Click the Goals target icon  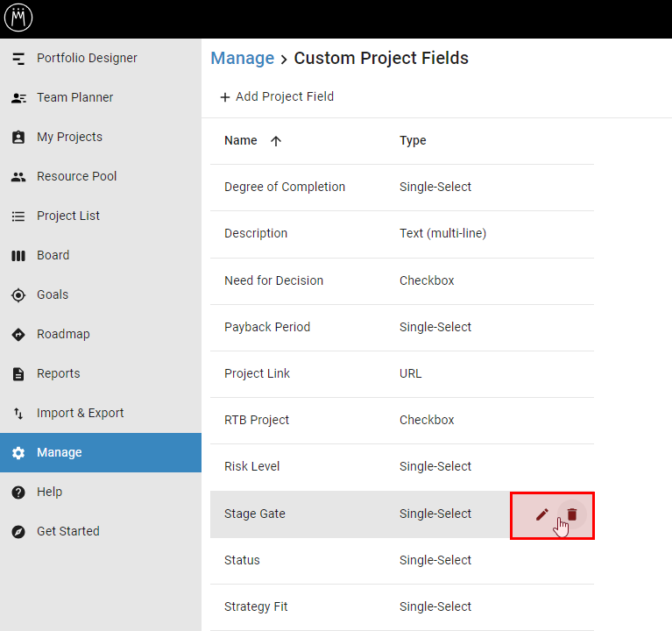[18, 295]
